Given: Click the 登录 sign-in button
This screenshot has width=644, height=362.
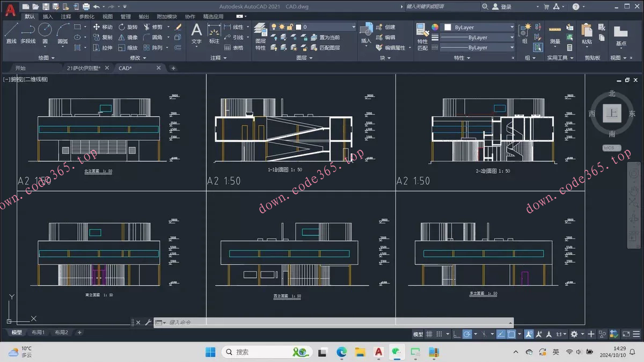Looking at the screenshot, I should click(506, 7).
